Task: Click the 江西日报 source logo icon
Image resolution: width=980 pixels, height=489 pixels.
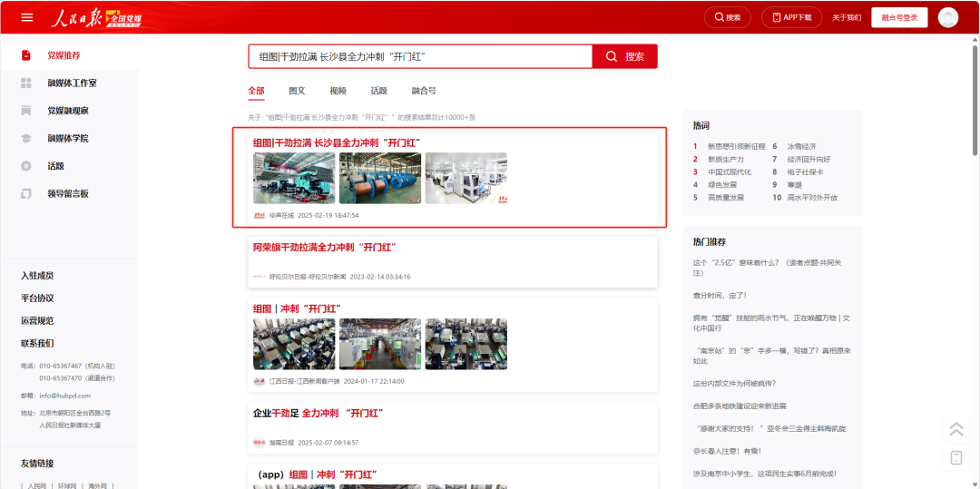Action: [259, 381]
